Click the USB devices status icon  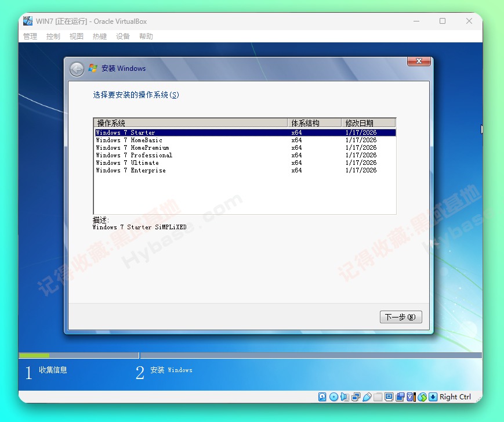pos(367,396)
